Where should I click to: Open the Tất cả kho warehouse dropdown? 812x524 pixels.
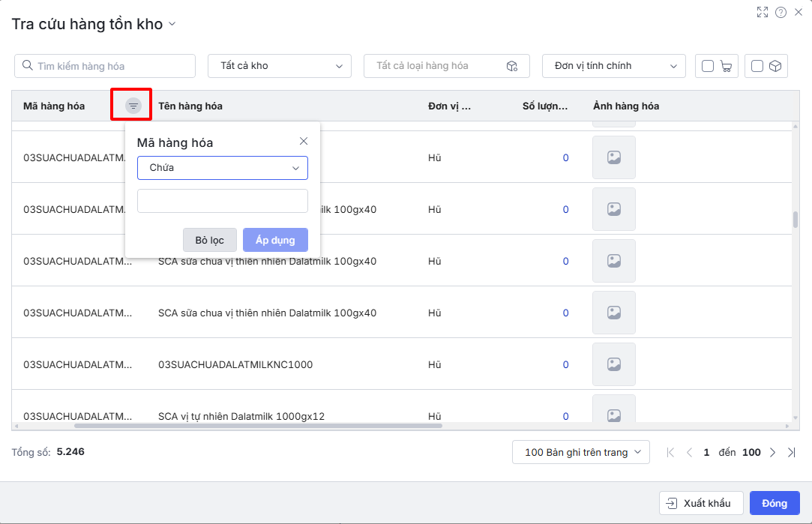pyautogui.click(x=279, y=66)
